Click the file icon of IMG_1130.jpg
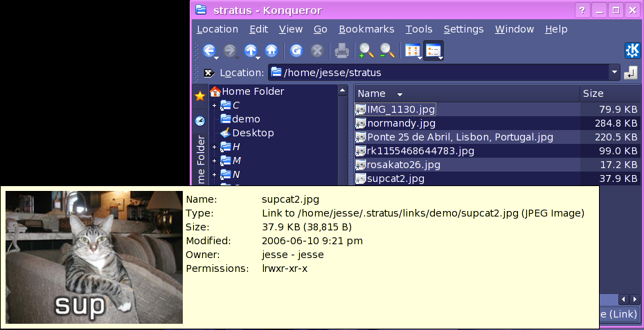 tap(360, 109)
